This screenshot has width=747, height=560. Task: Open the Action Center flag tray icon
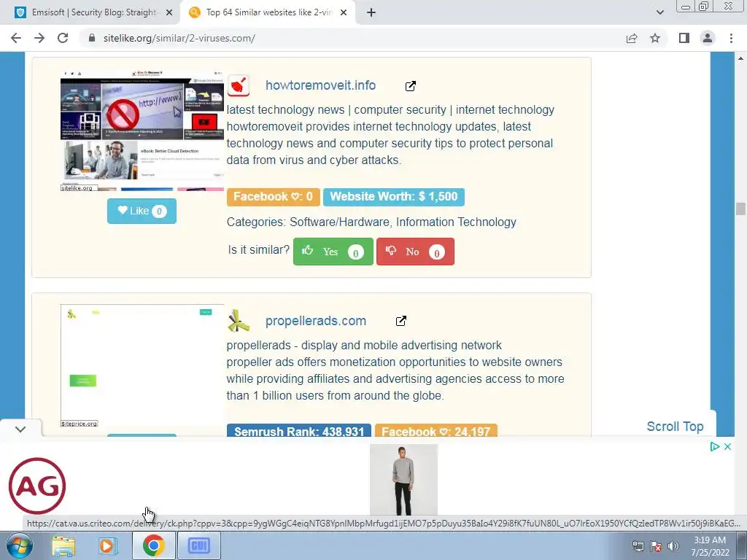click(656, 546)
